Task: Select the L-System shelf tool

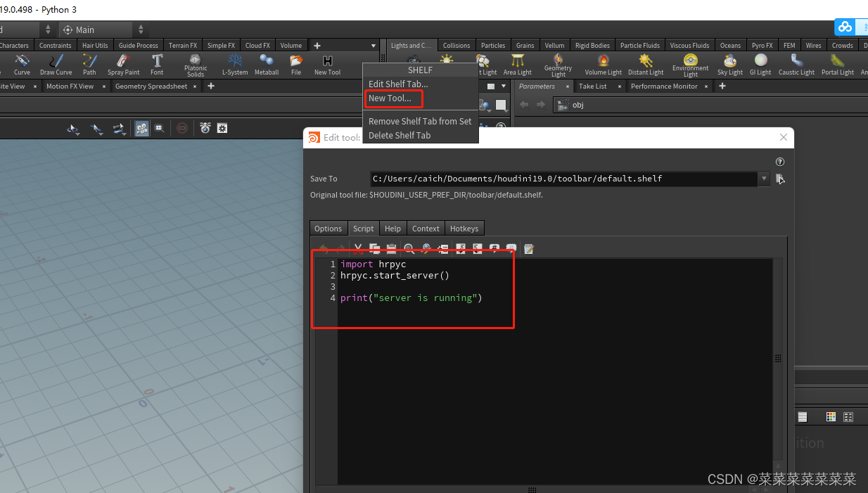Action: click(235, 65)
